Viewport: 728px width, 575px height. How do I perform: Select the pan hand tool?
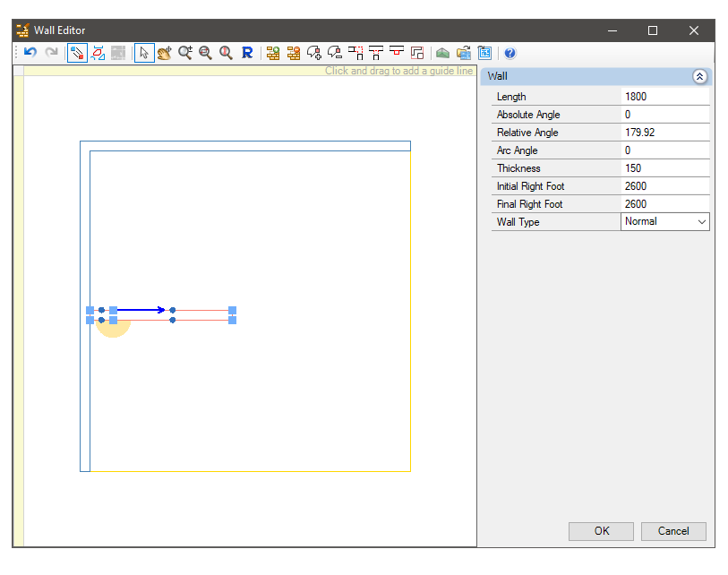pyautogui.click(x=165, y=53)
